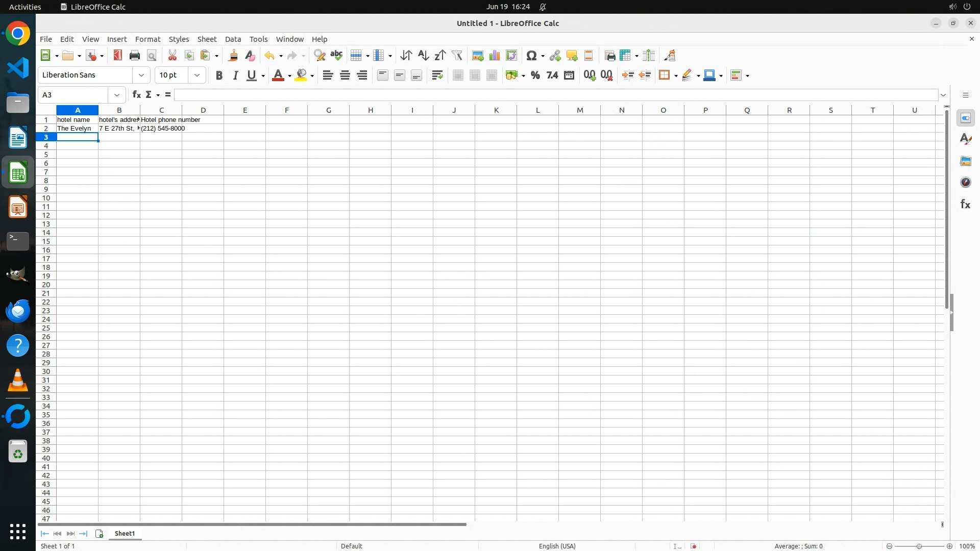Viewport: 980px width, 551px height.
Task: Click the AutoFilter icon
Action: coord(457,56)
